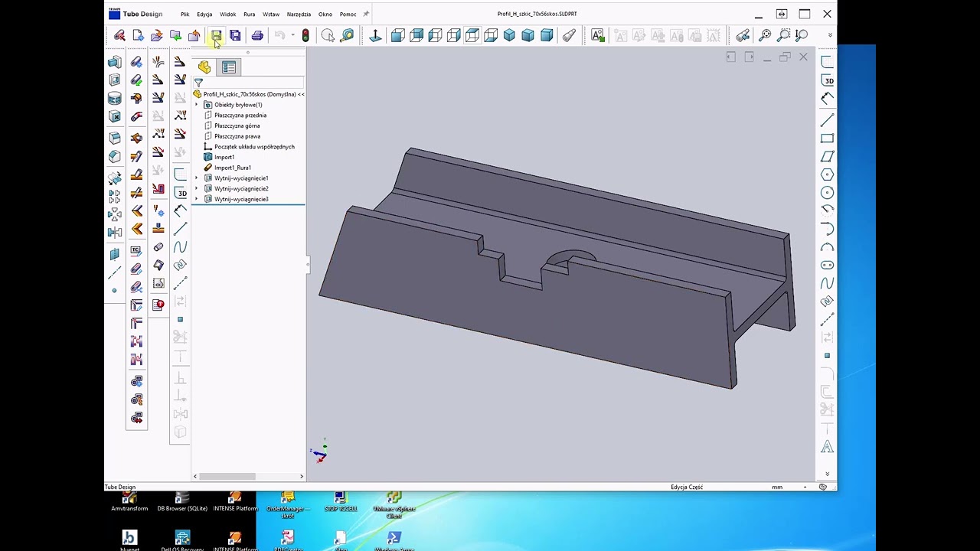Create a new document
This screenshot has height=551, width=980.
pyautogui.click(x=138, y=35)
